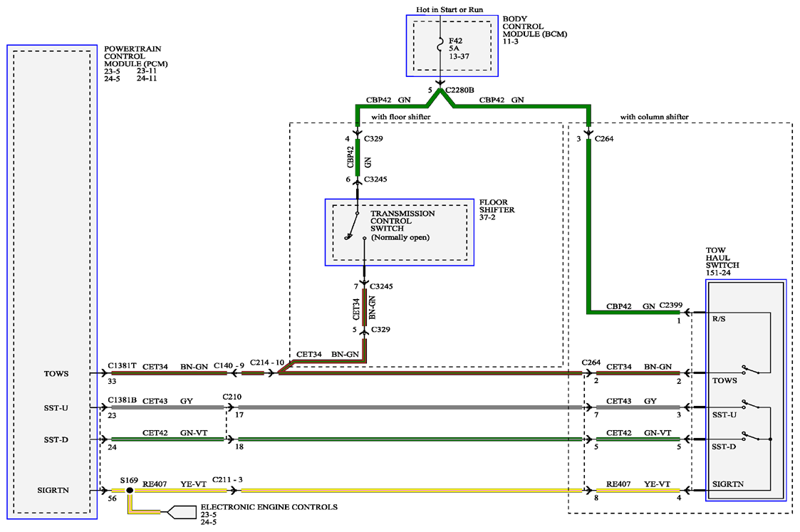Click PCM pin number 56

tap(113, 499)
